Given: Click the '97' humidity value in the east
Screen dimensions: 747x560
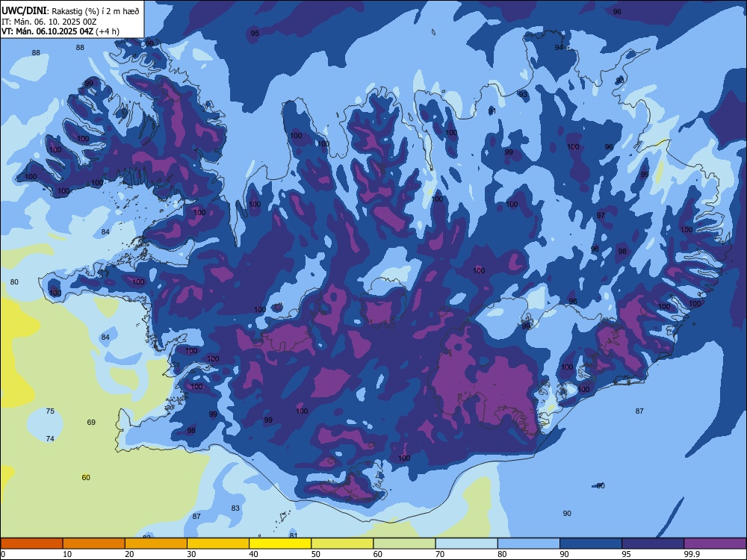Looking at the screenshot, I should tap(601, 216).
